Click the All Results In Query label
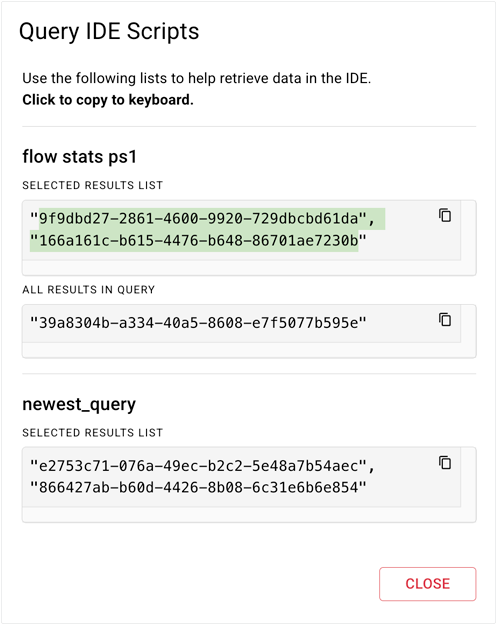Screen dimensions: 500x628 [89, 291]
